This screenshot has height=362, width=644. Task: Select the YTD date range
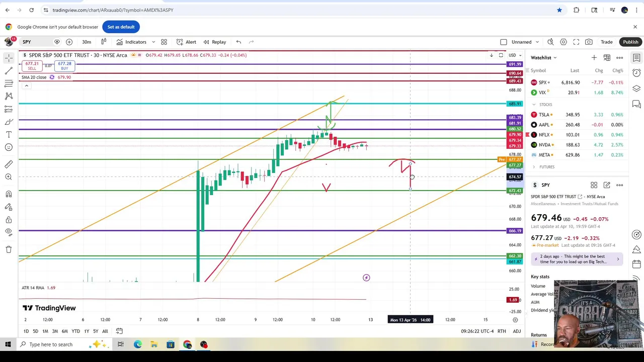75,331
